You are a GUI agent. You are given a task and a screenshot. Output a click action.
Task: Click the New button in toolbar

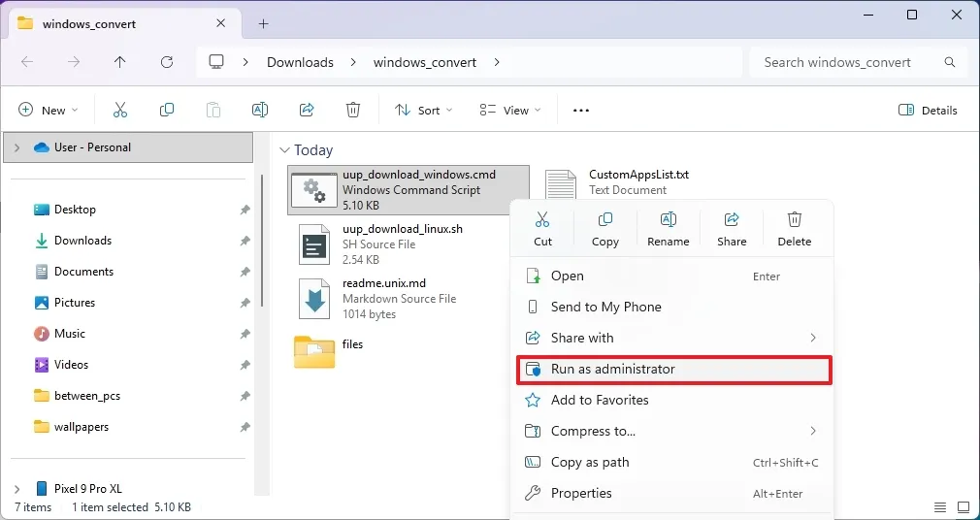[x=48, y=111]
